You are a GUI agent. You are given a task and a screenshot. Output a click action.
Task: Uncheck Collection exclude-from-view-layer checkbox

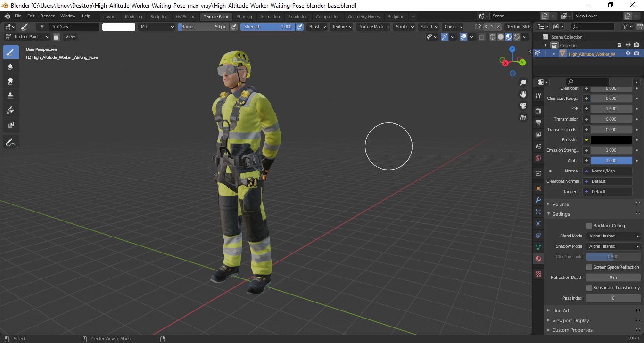tap(619, 45)
